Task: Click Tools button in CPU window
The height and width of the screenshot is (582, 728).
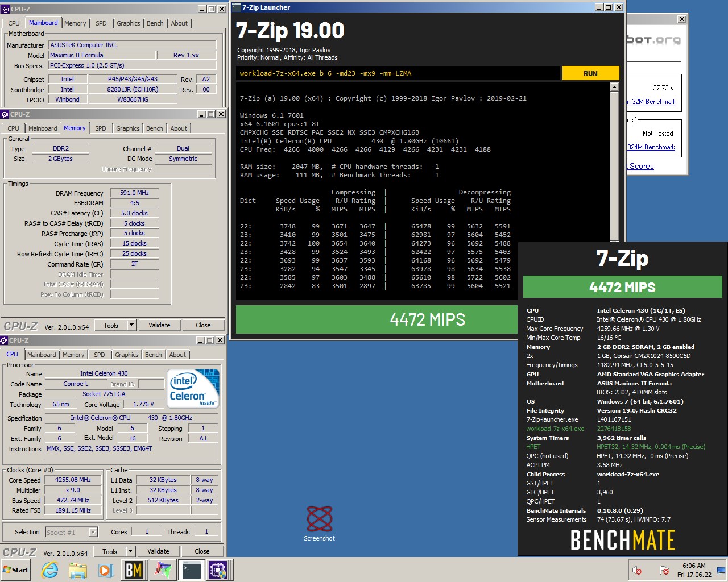Action: (x=110, y=551)
